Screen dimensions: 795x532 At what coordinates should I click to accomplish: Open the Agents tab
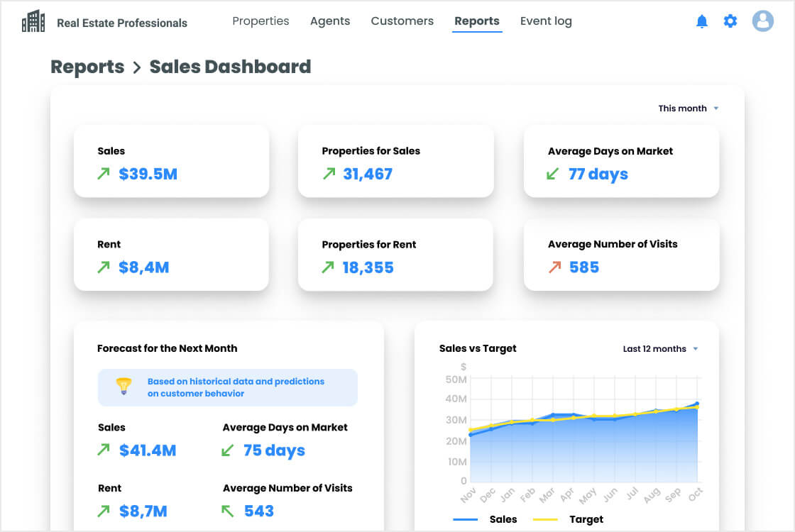(330, 21)
